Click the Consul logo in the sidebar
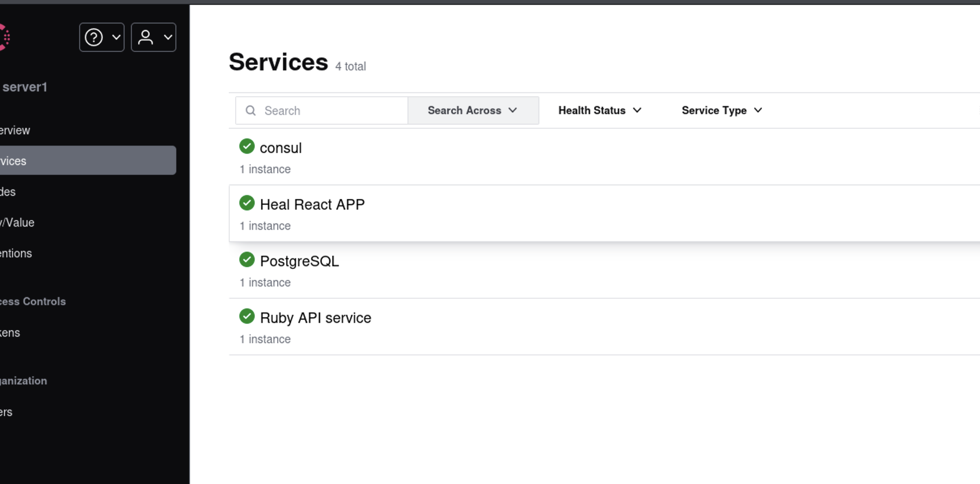The width and height of the screenshot is (980, 484). pos(4,37)
